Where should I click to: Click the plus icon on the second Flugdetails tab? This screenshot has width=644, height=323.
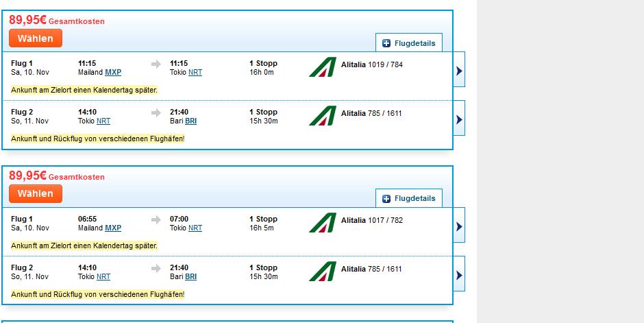pos(386,199)
